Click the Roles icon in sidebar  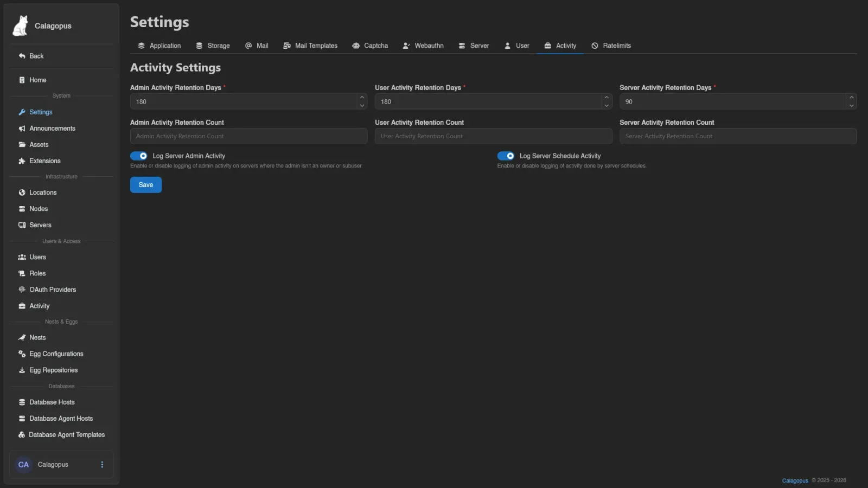coord(22,273)
